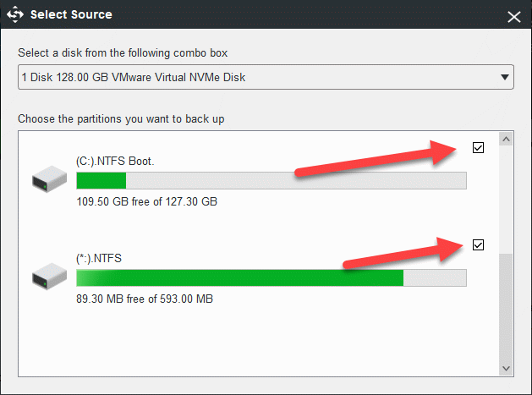Image resolution: width=532 pixels, height=395 pixels.
Task: Click the (*:) NTFS drive icon
Action: 49,275
